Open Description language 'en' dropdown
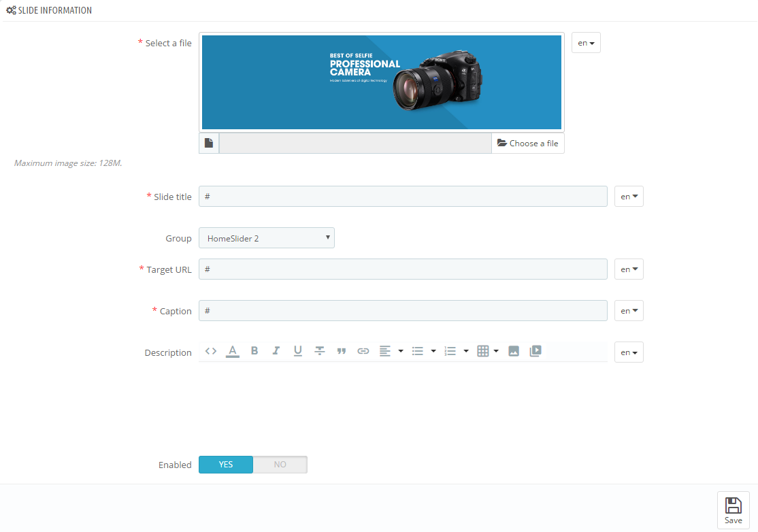758x532 pixels. 629,352
